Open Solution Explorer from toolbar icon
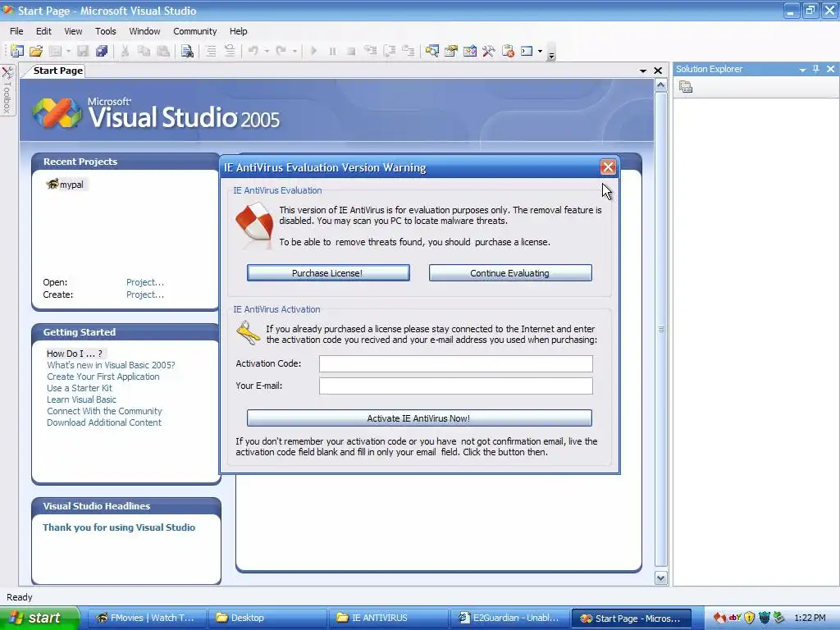840x630 pixels. (x=431, y=51)
